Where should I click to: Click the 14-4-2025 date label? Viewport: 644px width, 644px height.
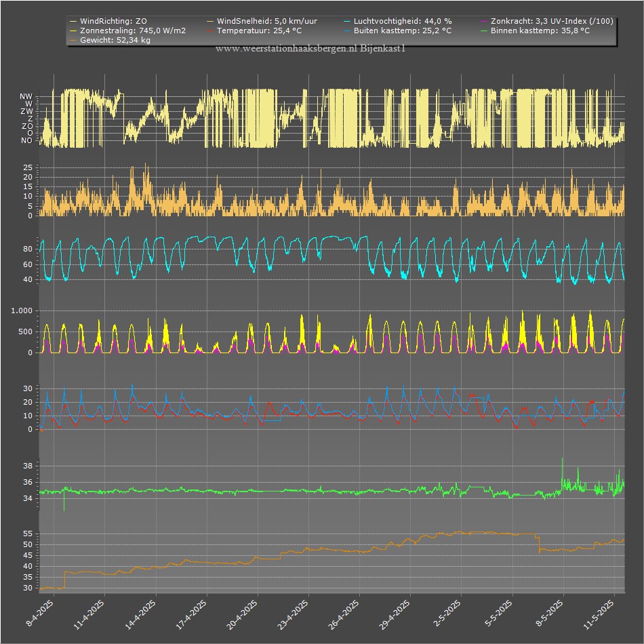click(140, 614)
